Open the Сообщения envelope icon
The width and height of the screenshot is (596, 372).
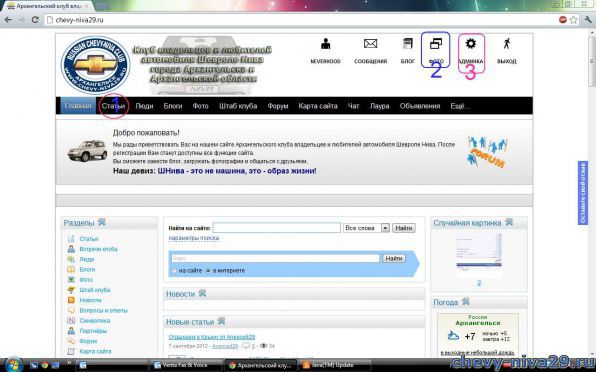coord(370,44)
